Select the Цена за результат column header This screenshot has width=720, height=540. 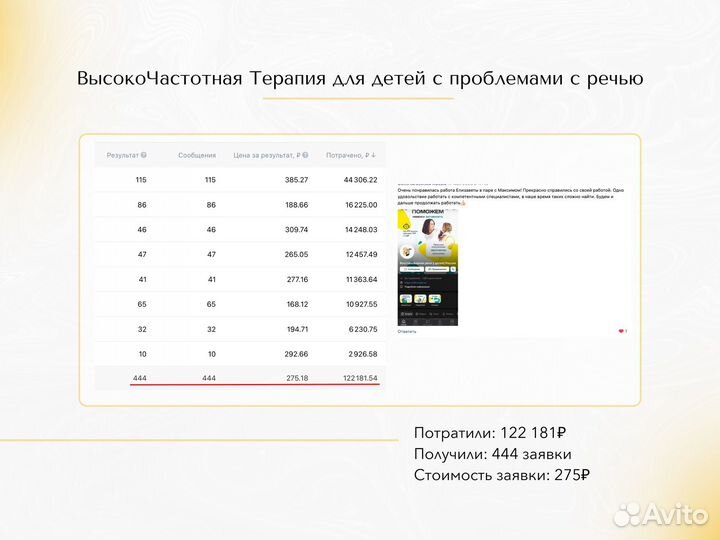click(x=267, y=155)
